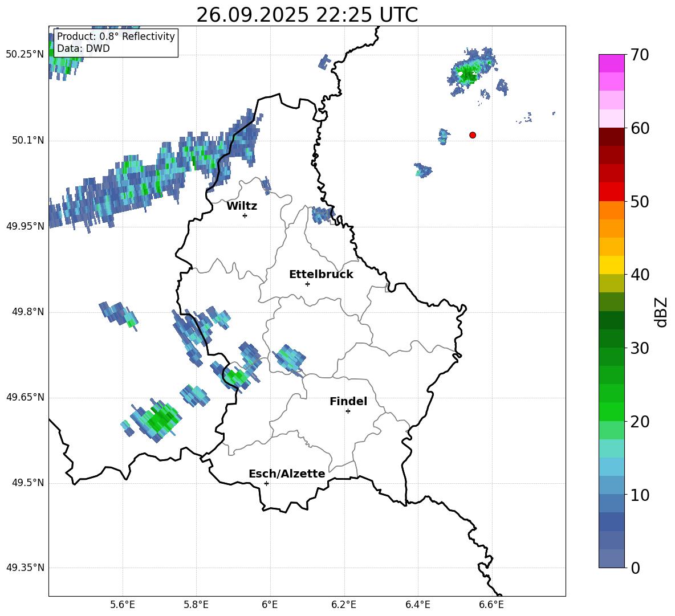Click the 6.2°E longitude tick label
Viewport: 675px width, 616px height.
[344, 605]
